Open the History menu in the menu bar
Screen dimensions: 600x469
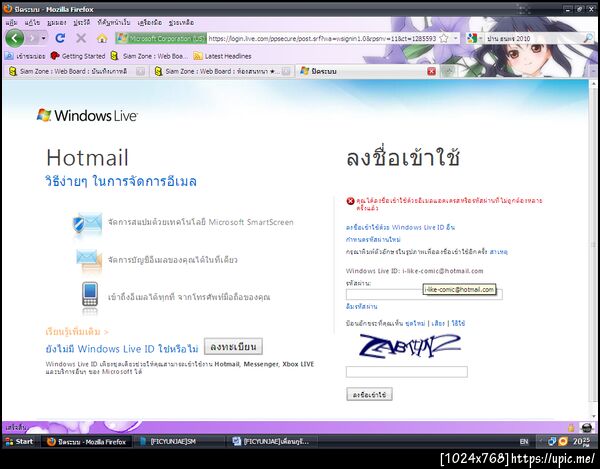tap(82, 23)
